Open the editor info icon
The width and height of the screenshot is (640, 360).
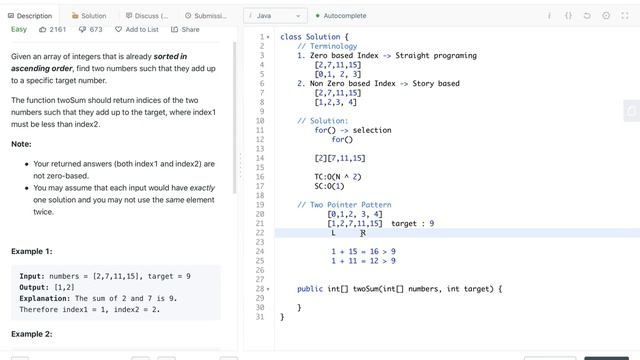pyautogui.click(x=549, y=16)
